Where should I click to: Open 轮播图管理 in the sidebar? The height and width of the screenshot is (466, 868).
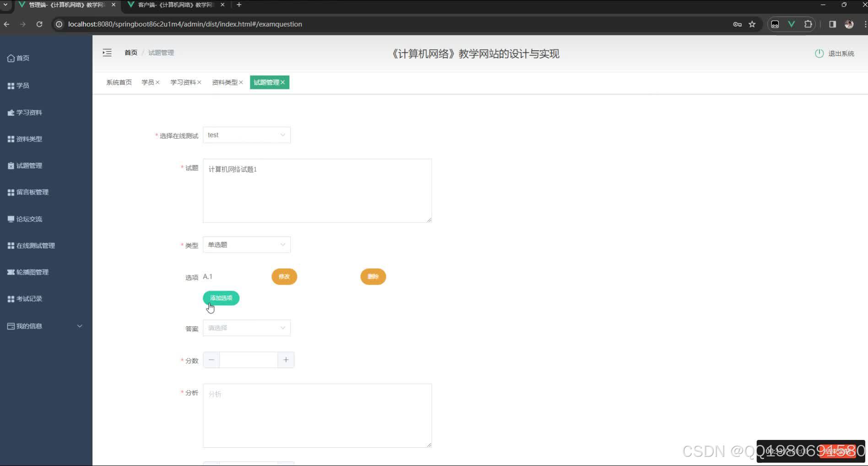pyautogui.click(x=28, y=272)
